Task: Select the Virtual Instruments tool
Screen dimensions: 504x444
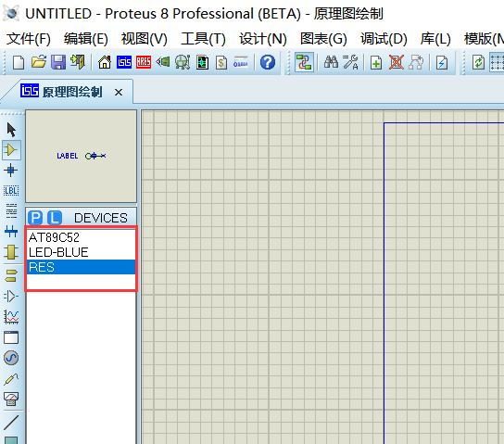Action: [x=11, y=399]
